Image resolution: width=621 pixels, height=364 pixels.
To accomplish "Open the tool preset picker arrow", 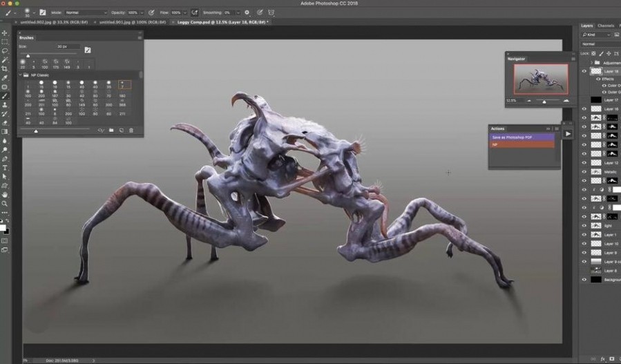I will click(15, 12).
